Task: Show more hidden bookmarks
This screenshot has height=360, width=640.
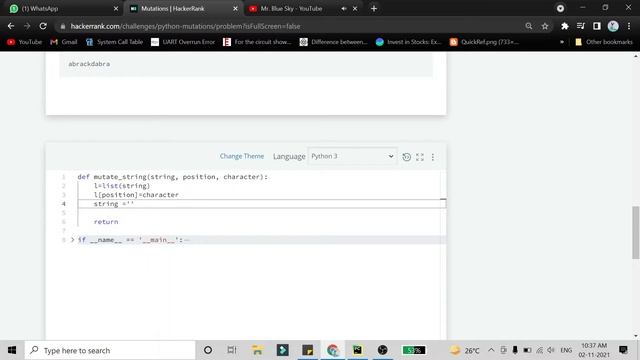Action: pyautogui.click(x=562, y=42)
